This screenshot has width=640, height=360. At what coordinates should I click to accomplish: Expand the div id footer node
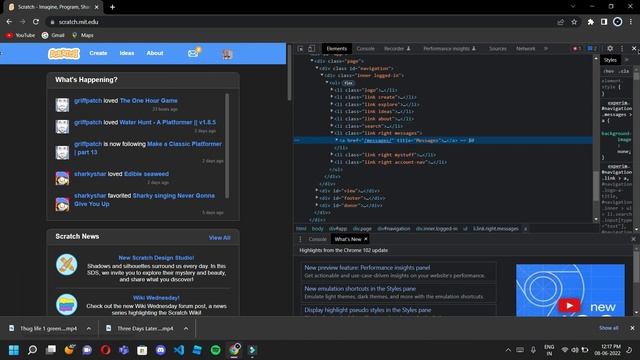317,198
